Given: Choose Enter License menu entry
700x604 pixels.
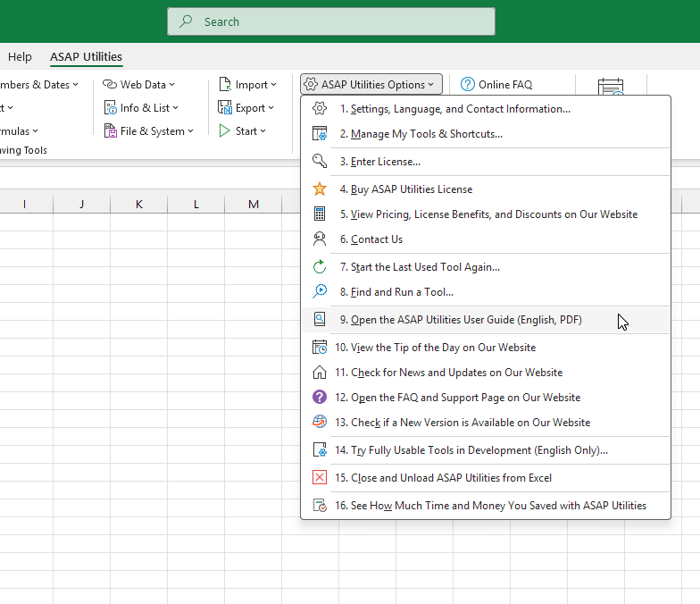Looking at the screenshot, I should (486, 161).
